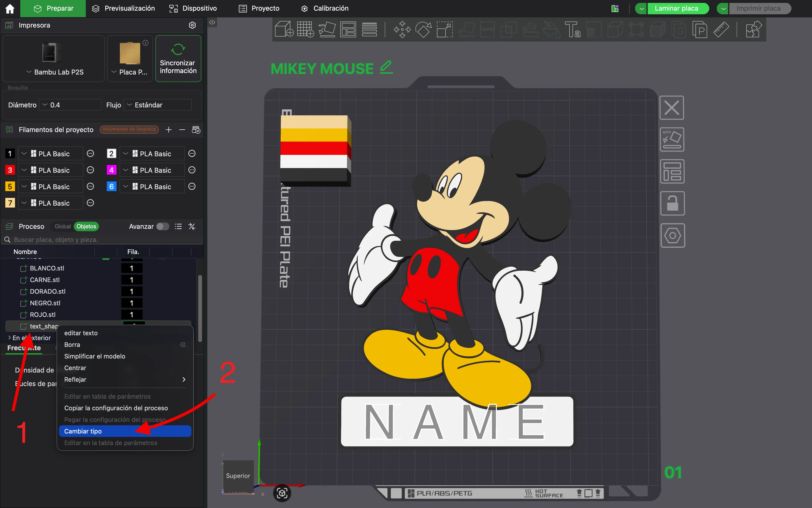Click Arrange all objects toolbar icon
Screen dimensions: 812x508
[348, 29]
